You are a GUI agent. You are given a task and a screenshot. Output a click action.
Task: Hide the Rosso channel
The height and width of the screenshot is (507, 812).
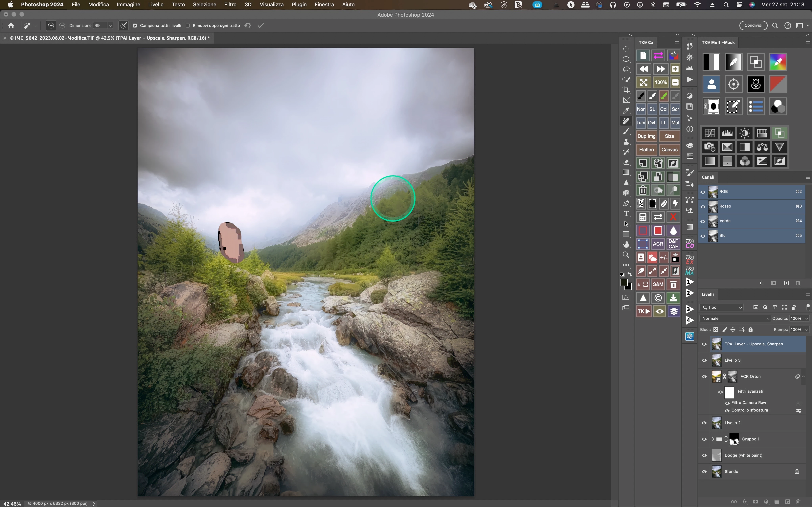703,207
